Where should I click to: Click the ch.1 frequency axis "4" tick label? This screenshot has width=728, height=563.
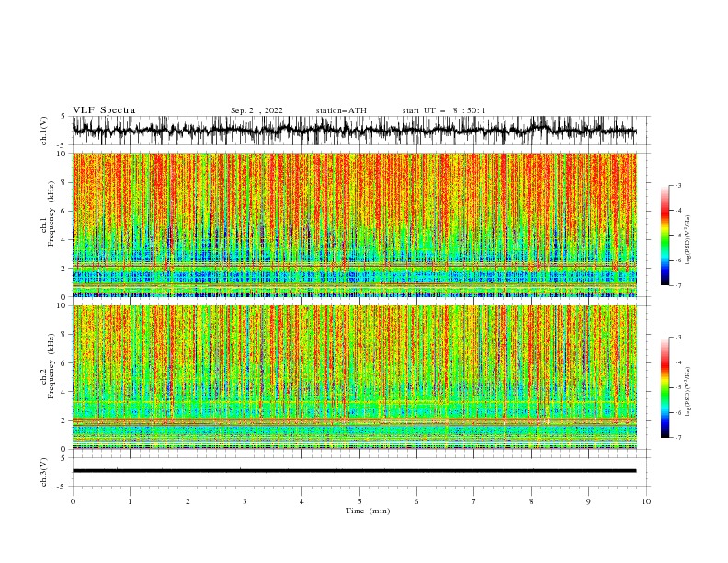pos(65,240)
